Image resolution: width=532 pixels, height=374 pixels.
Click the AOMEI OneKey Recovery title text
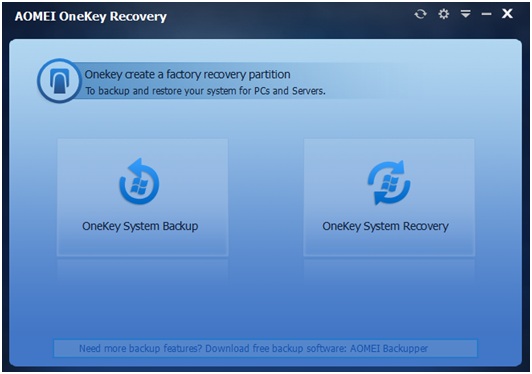coord(91,16)
